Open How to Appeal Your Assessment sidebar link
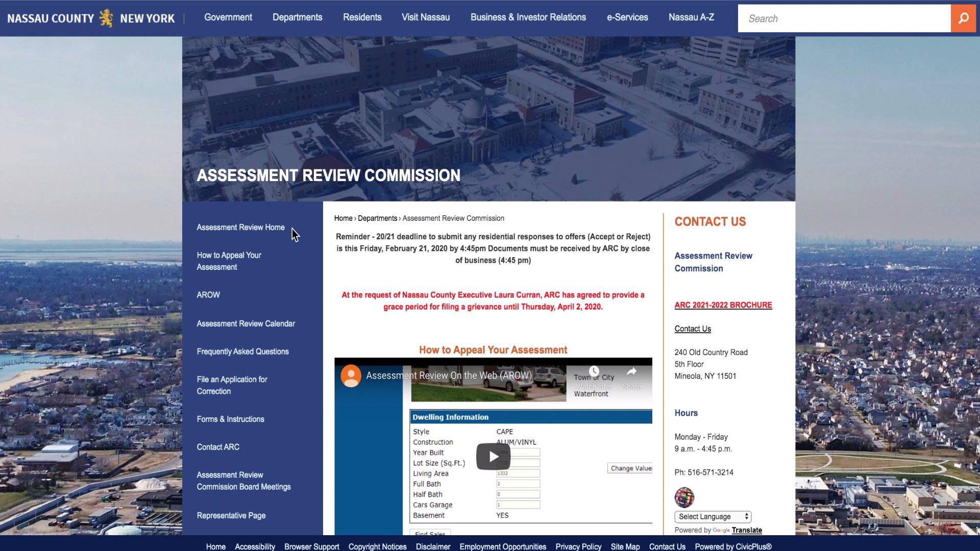The width and height of the screenshot is (980, 551). (x=229, y=261)
